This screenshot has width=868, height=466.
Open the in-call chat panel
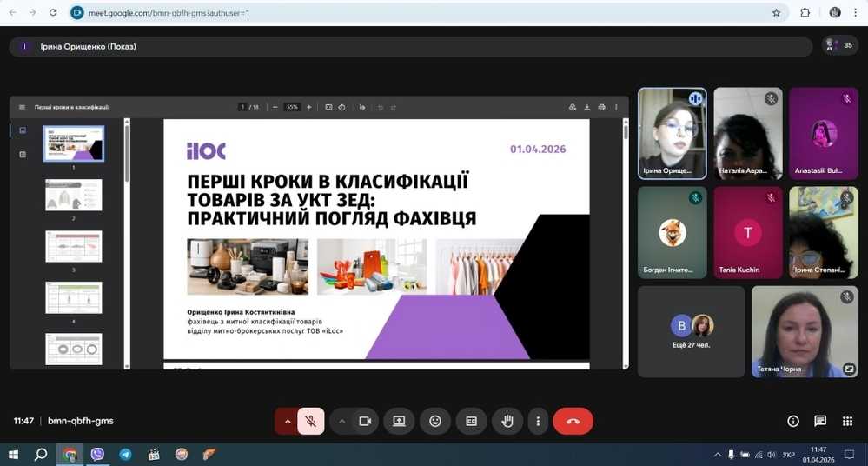tap(820, 421)
